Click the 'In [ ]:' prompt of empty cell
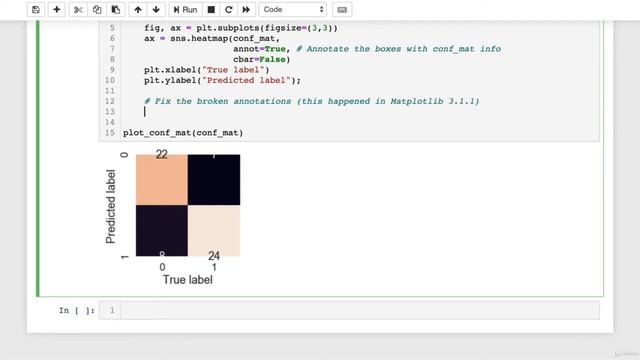This screenshot has height=360, width=640. 76,311
